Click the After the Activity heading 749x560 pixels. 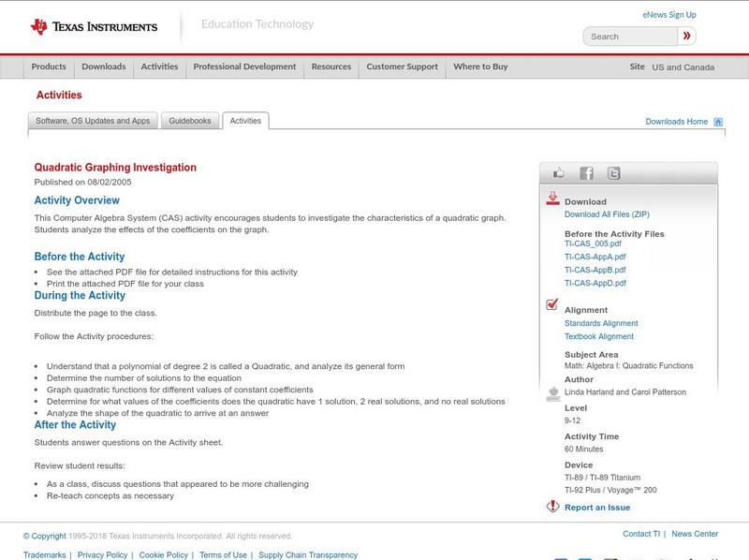pyautogui.click(x=75, y=425)
